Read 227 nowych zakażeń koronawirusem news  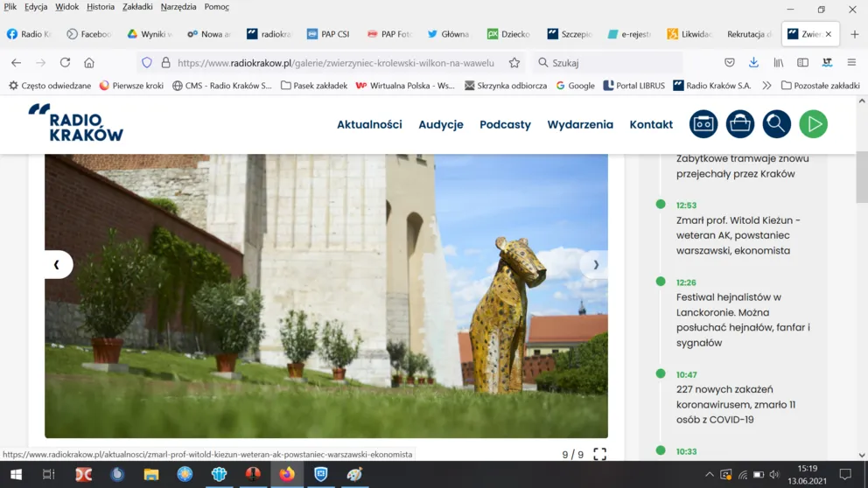pyautogui.click(x=736, y=404)
